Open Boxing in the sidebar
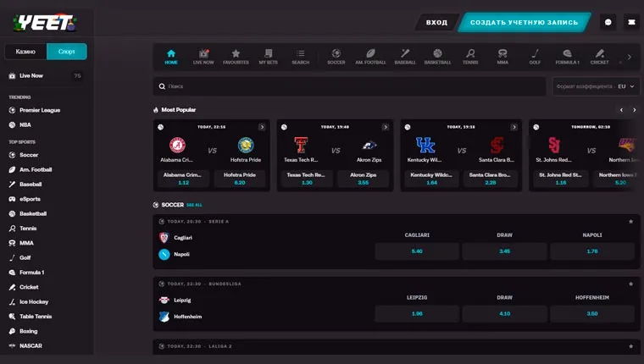644x364 pixels. point(28,332)
